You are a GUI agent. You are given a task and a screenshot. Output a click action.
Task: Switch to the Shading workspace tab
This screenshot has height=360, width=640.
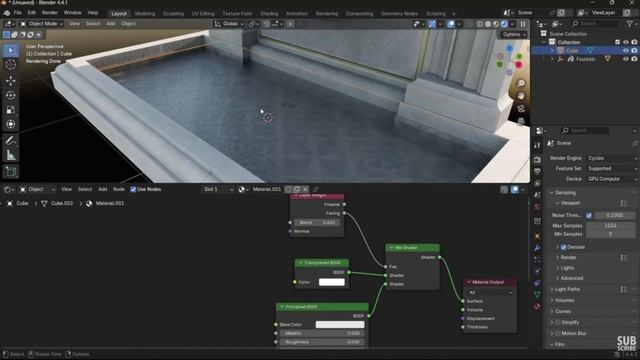[269, 13]
